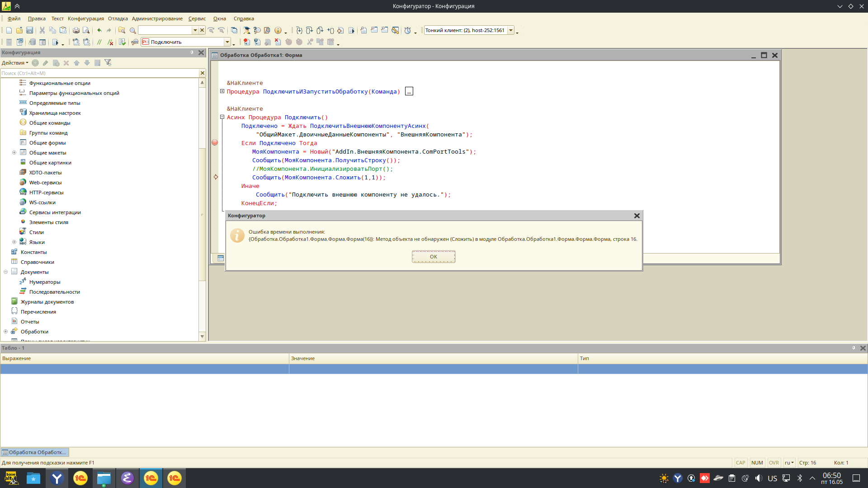
Task: Click the yellow info help icon
Action: [x=278, y=30]
